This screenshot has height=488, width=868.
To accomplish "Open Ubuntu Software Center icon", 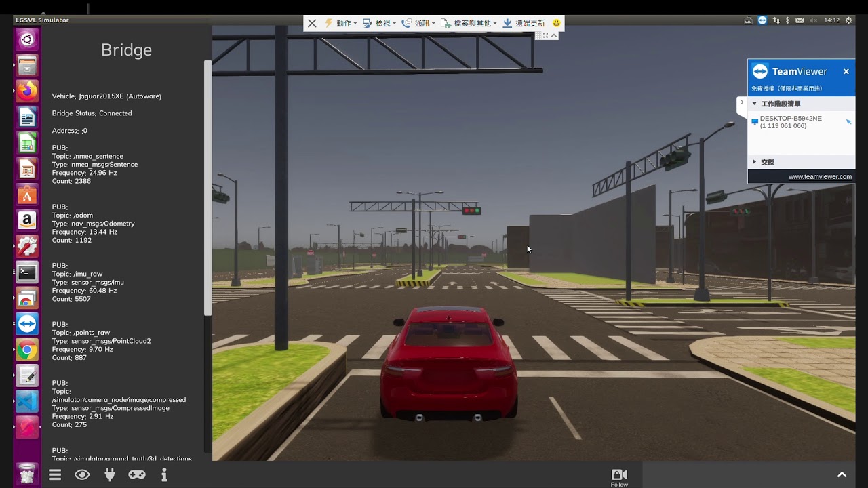I will pyautogui.click(x=27, y=195).
